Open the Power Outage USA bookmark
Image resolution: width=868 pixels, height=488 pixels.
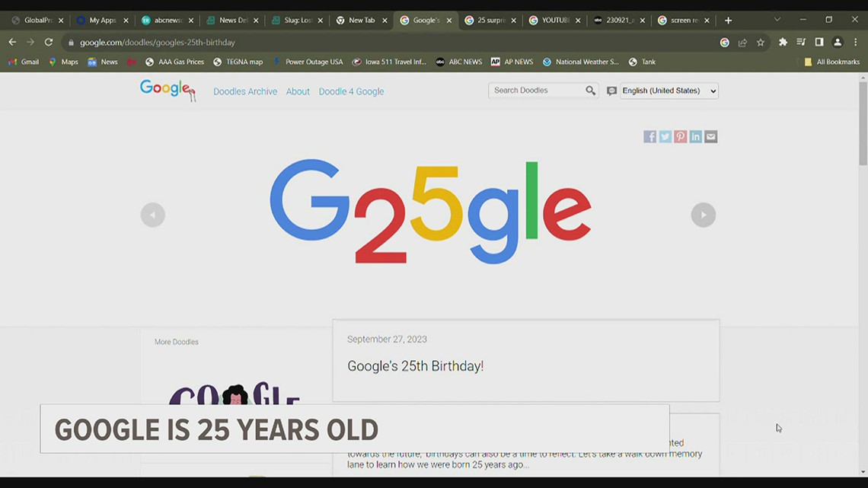(x=308, y=62)
